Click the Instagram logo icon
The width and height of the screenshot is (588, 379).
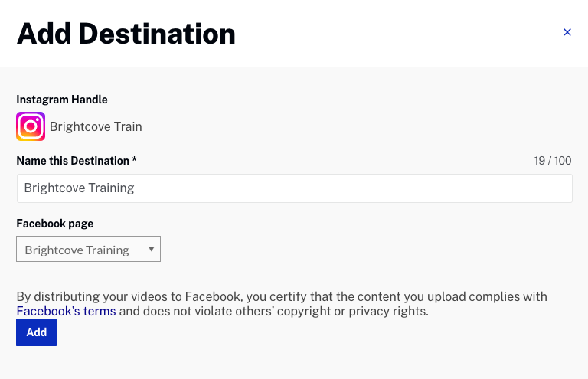point(31,126)
